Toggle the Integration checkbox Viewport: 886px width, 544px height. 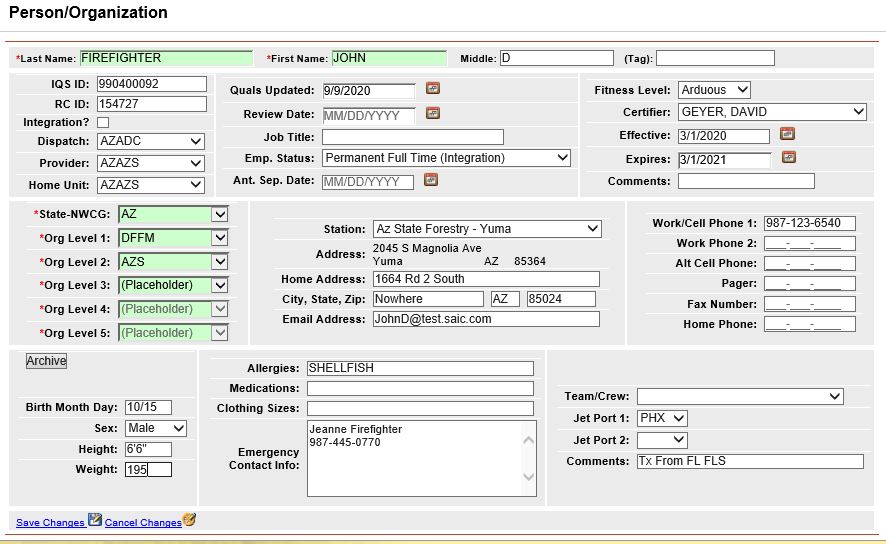tap(103, 123)
